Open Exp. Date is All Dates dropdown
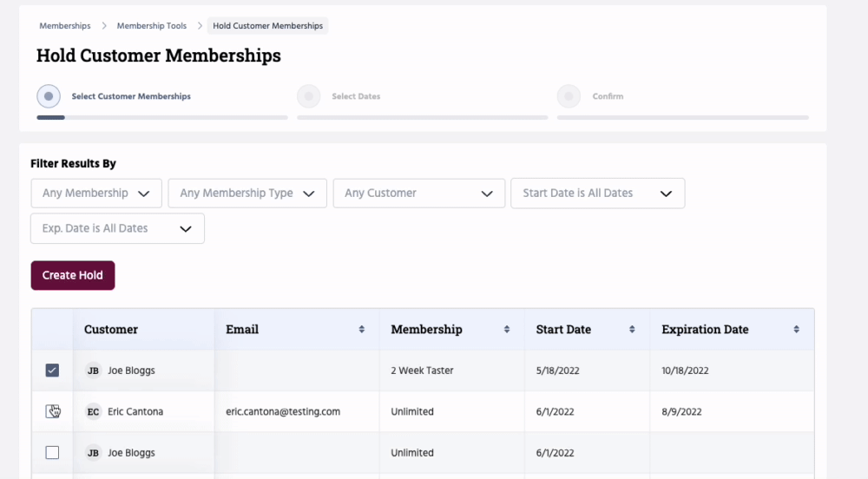The height and width of the screenshot is (479, 868). (x=117, y=228)
